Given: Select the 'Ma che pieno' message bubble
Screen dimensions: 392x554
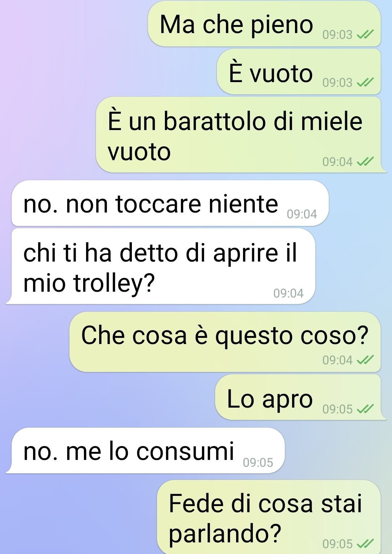Looking at the screenshot, I should click(264, 24).
